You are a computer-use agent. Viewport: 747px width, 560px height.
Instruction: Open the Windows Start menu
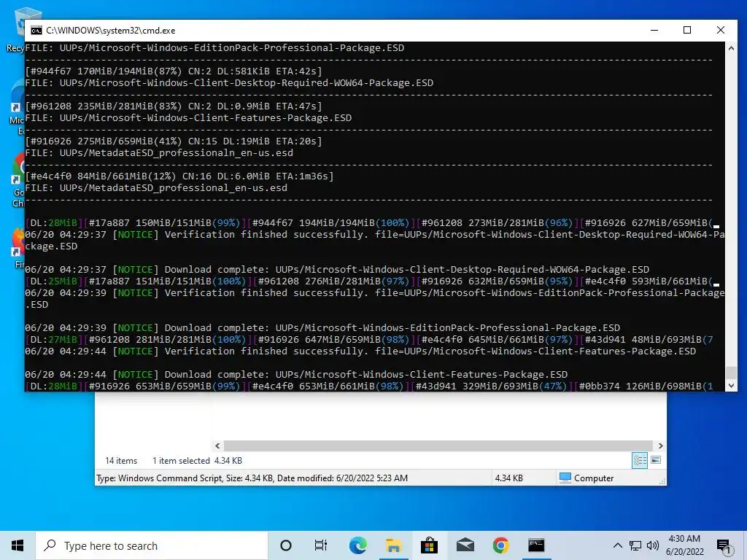tap(18, 545)
